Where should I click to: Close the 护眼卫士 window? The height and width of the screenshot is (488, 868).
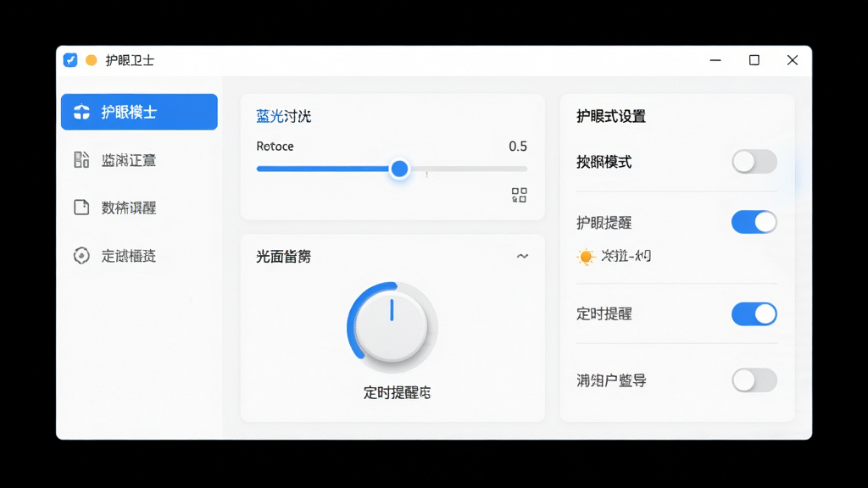[x=793, y=60]
